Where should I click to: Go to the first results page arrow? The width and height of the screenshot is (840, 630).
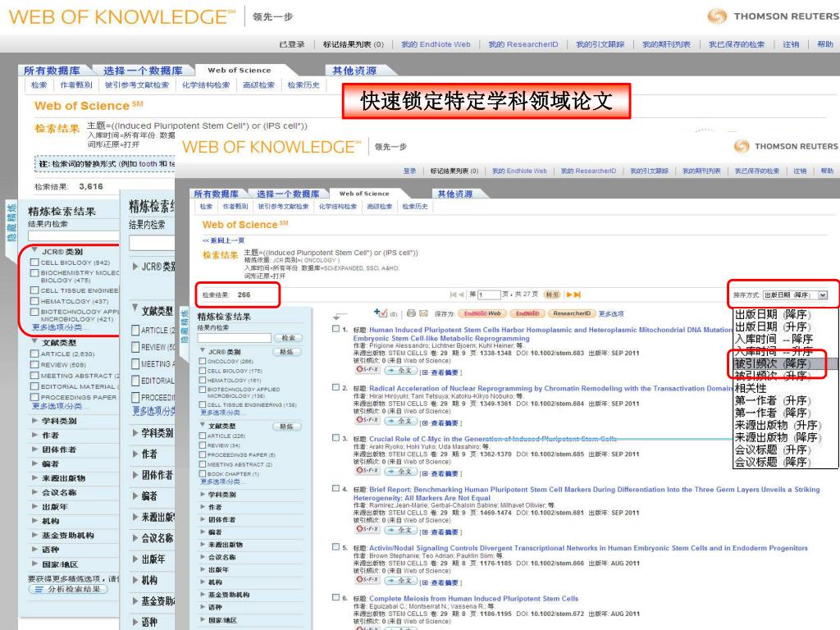(x=453, y=294)
